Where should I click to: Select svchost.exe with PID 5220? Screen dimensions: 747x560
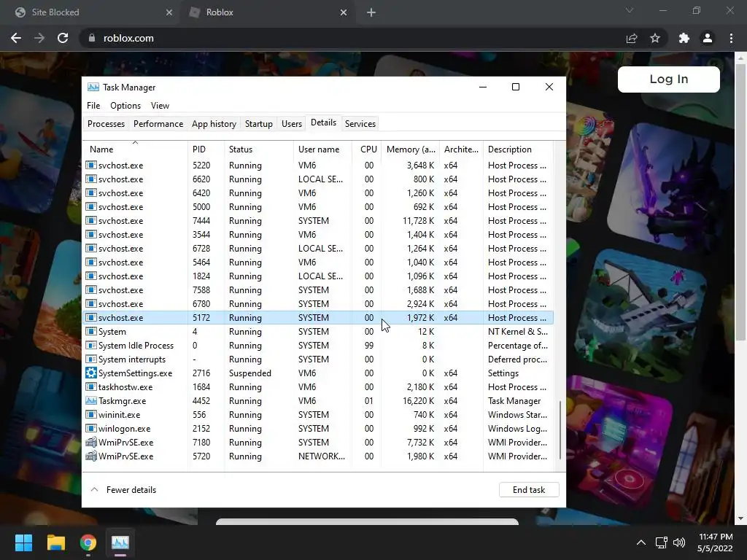pos(318,166)
